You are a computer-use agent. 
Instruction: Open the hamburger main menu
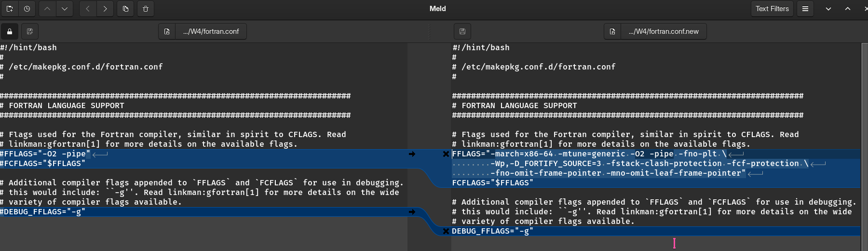pyautogui.click(x=805, y=9)
